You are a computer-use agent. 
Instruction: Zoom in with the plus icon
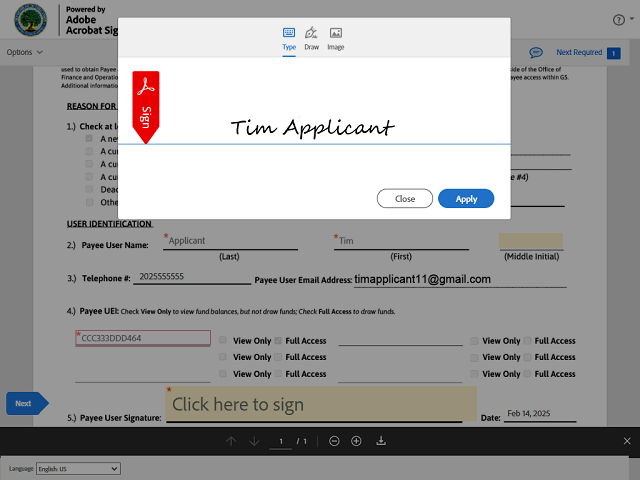(356, 441)
